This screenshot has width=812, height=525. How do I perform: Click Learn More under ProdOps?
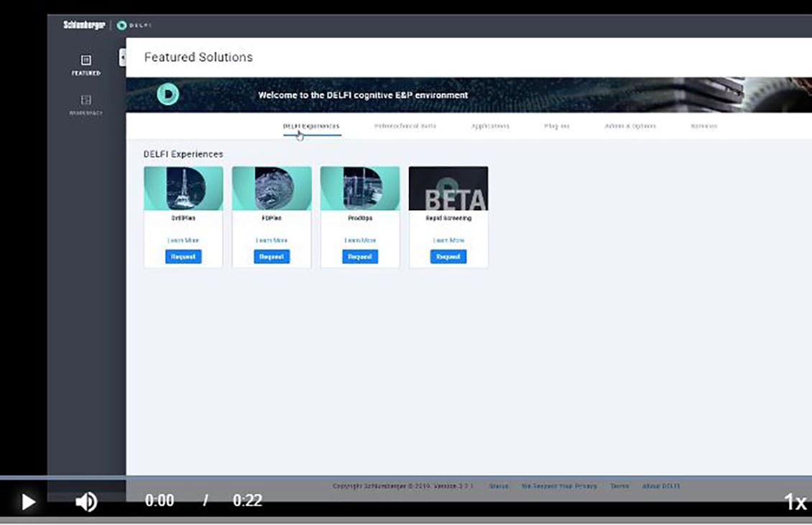[x=360, y=240]
